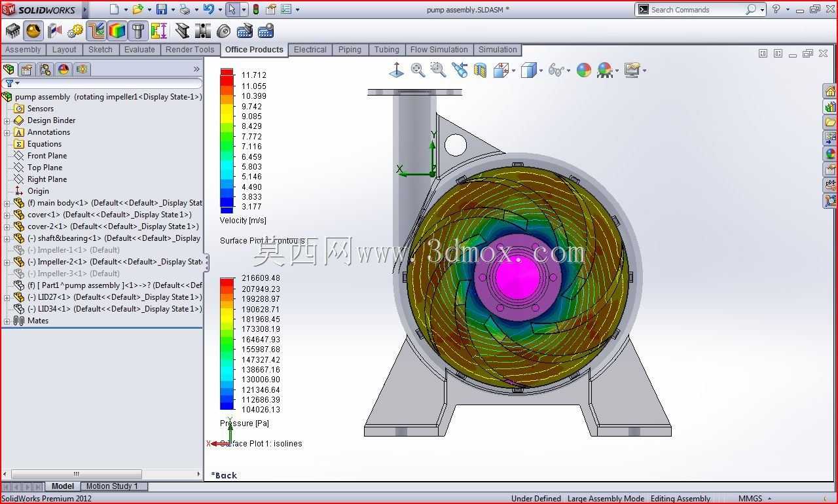Click the Section View icon
This screenshot has height=504, width=838.
481,70
